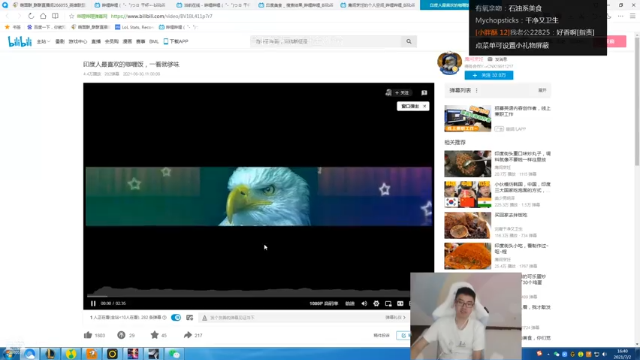The width and height of the screenshot is (640, 360).
Task: Open WeChat icon in the taskbar
Action: pyautogui.click(x=174, y=353)
